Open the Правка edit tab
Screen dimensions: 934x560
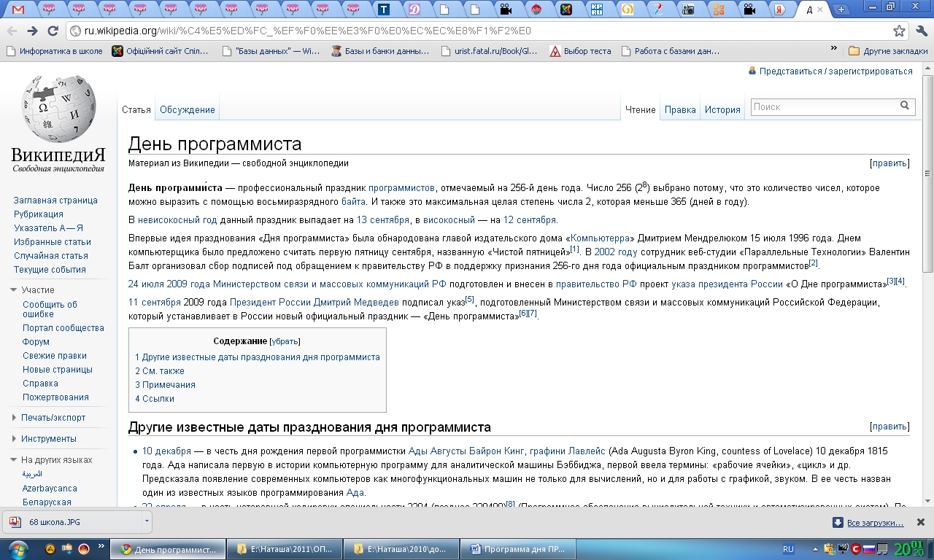point(680,110)
